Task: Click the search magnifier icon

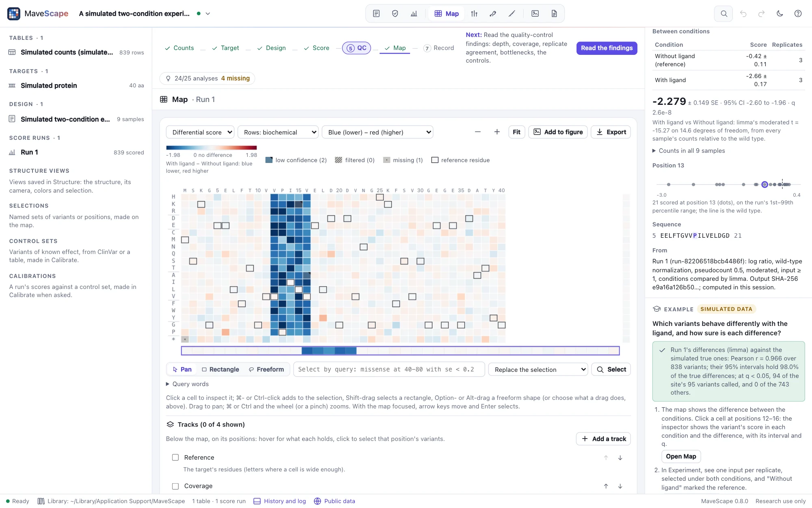Action: 723,13
